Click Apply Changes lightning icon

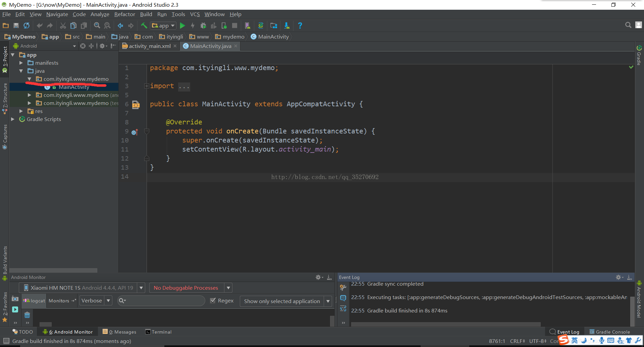[x=193, y=25]
